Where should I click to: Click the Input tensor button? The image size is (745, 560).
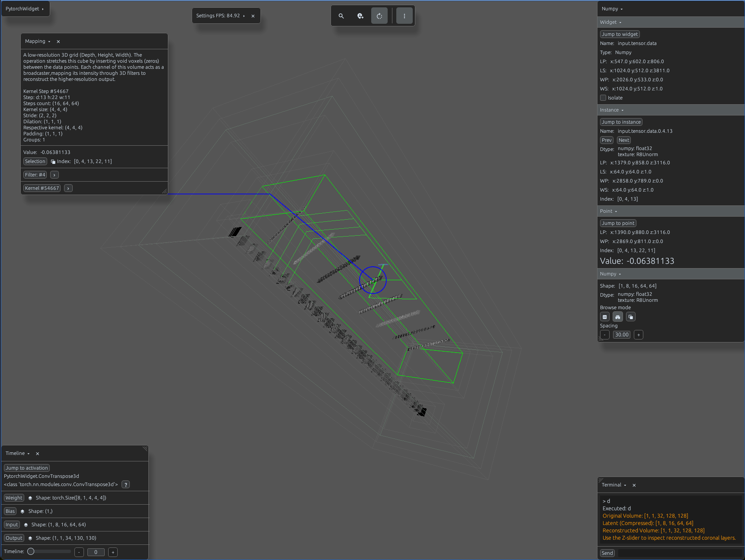[x=12, y=525]
